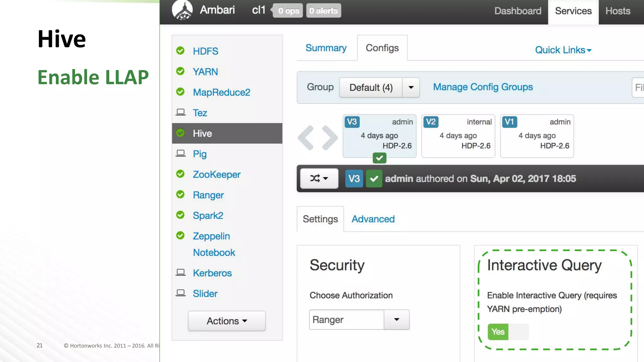Go to next config versions arrow

[330, 138]
